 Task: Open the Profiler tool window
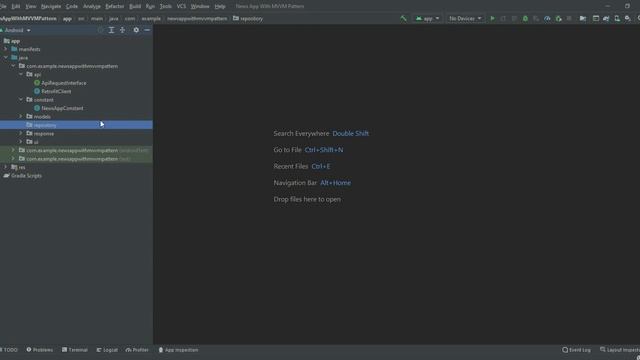pyautogui.click(x=138, y=350)
